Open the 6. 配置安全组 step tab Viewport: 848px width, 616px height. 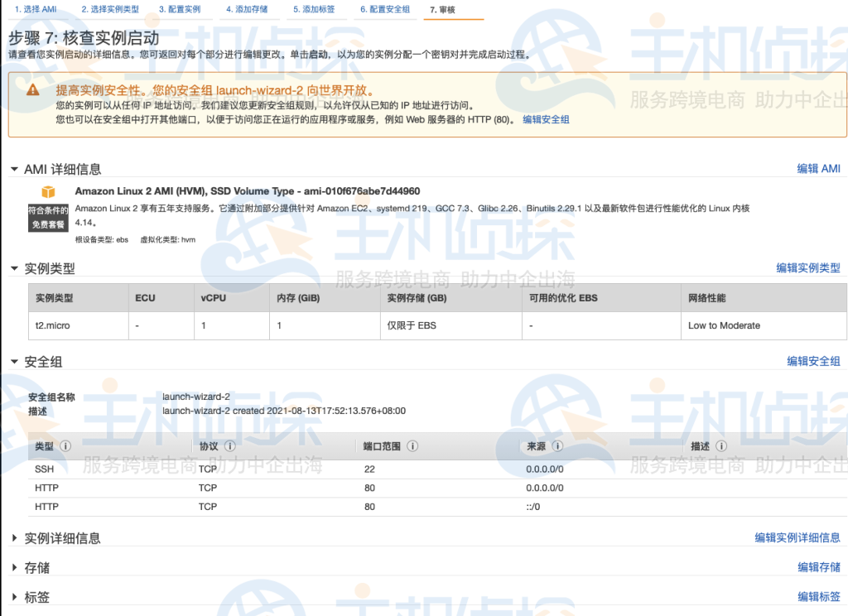pyautogui.click(x=386, y=8)
